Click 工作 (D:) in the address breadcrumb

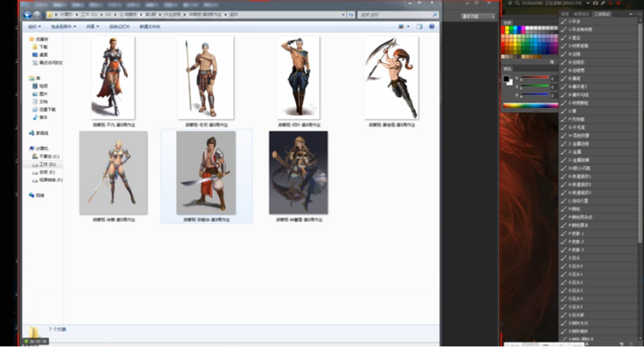[x=89, y=15]
